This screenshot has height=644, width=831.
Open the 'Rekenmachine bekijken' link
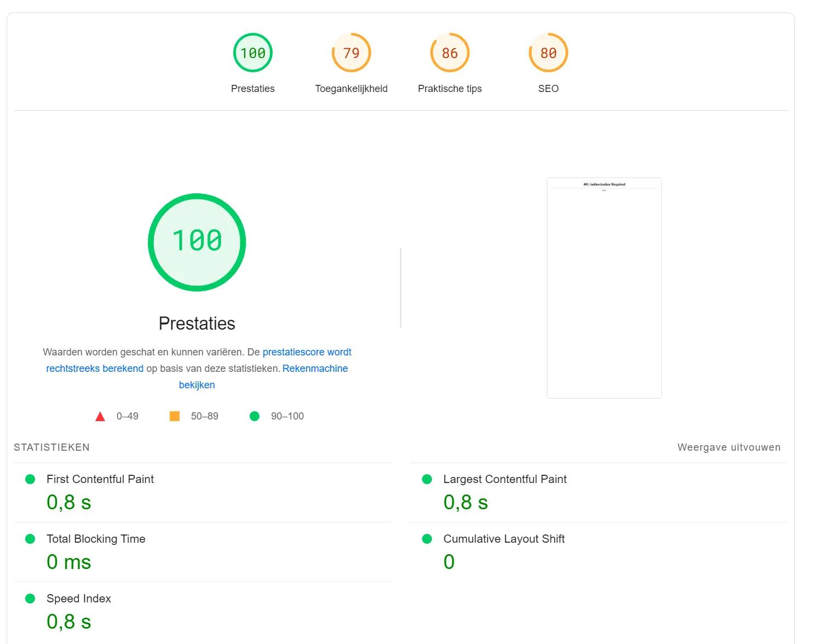[315, 369]
